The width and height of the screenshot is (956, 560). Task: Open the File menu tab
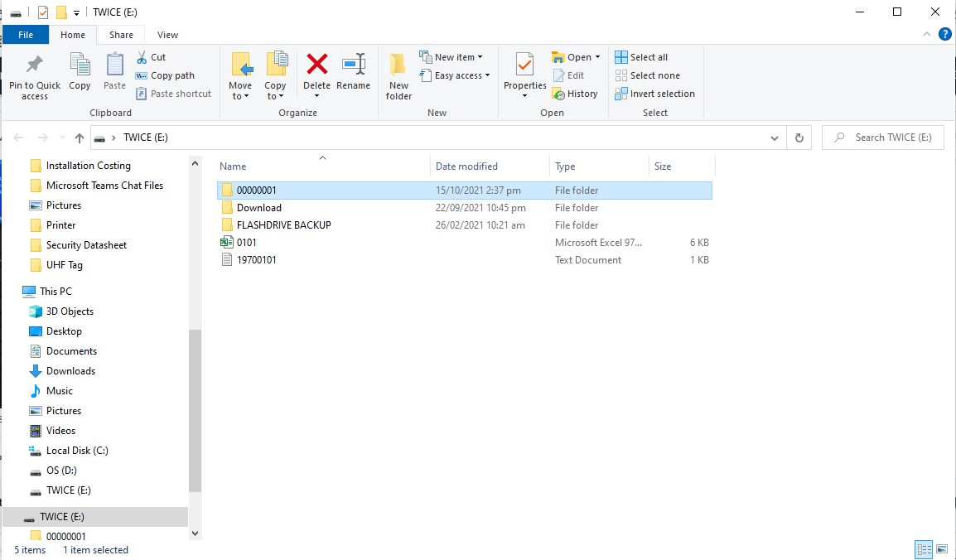[26, 35]
